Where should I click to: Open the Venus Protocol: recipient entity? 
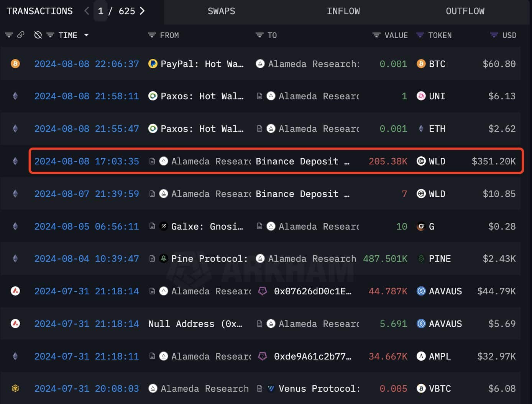pos(319,388)
